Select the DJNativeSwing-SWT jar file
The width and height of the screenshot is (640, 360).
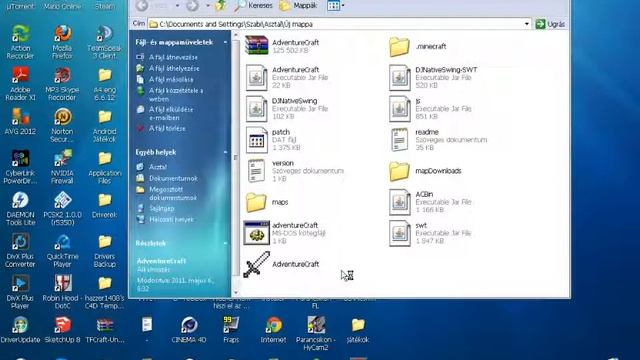click(x=433, y=77)
